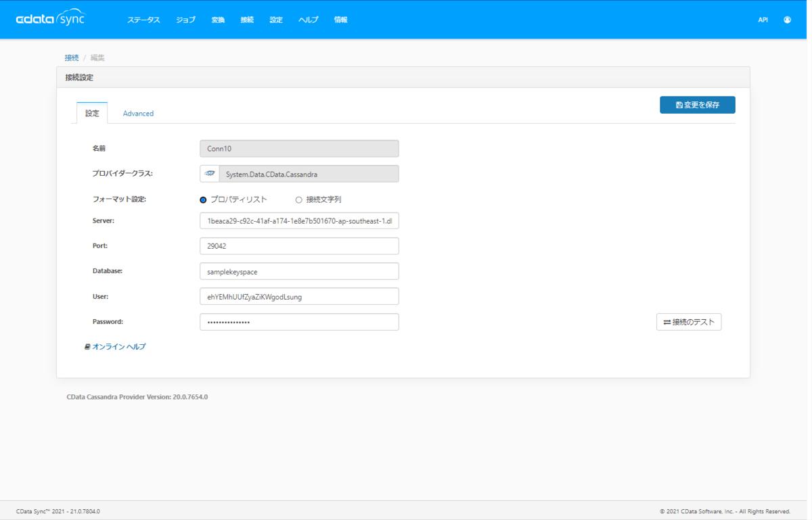
Task: Open the 情報 page
Action: click(340, 20)
